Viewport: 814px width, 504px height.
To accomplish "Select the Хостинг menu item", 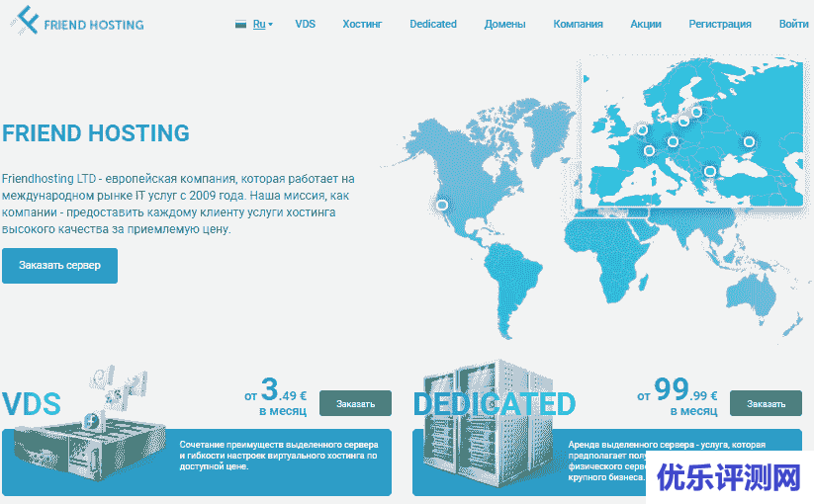I will [362, 24].
